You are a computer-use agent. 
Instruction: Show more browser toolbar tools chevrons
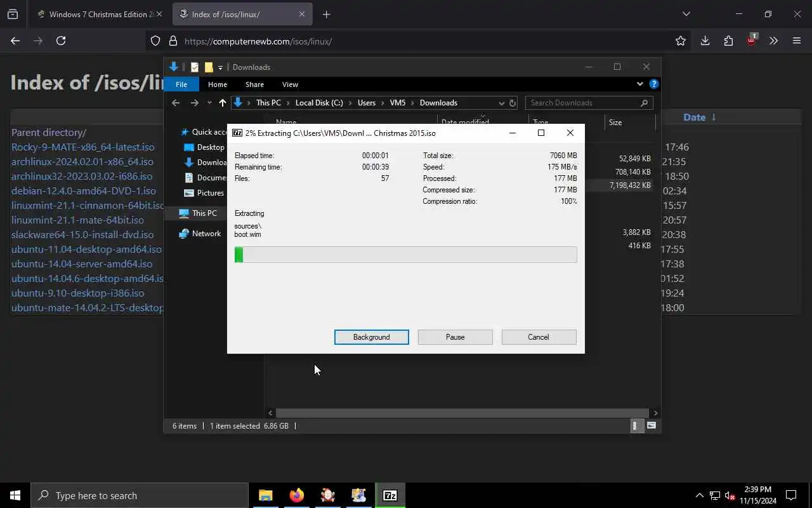(x=773, y=41)
